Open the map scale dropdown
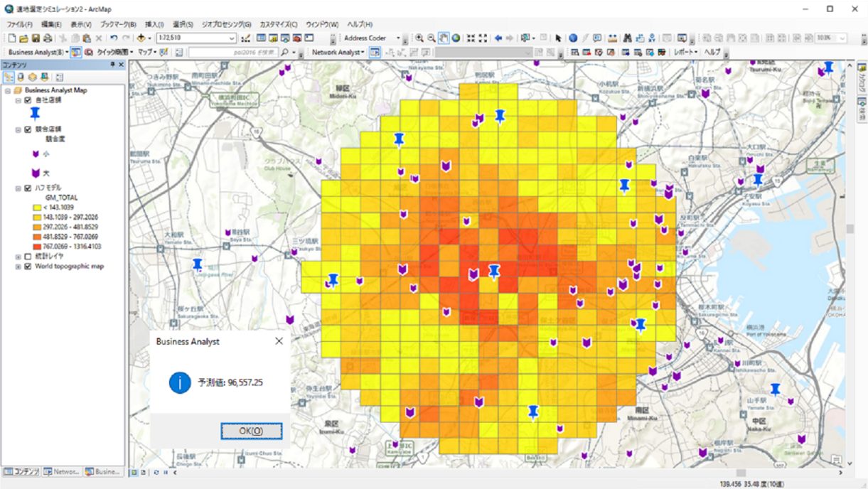The width and height of the screenshot is (868, 489). (232, 38)
